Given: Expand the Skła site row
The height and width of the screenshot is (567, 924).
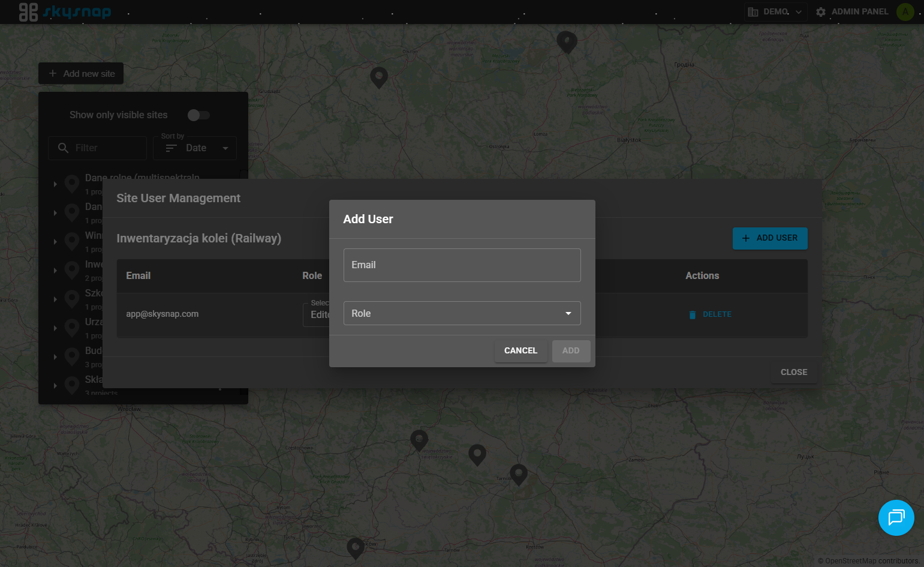Looking at the screenshot, I should click(55, 386).
